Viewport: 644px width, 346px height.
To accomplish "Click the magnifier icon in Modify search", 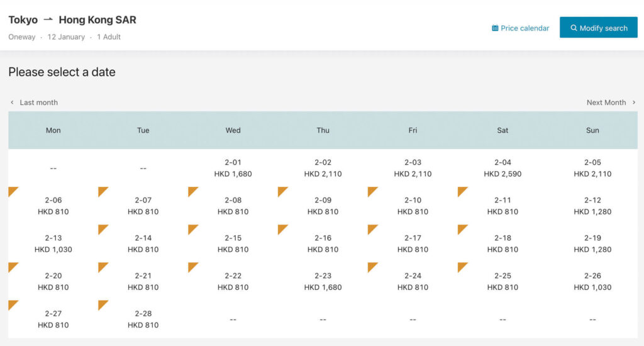I will [x=574, y=28].
